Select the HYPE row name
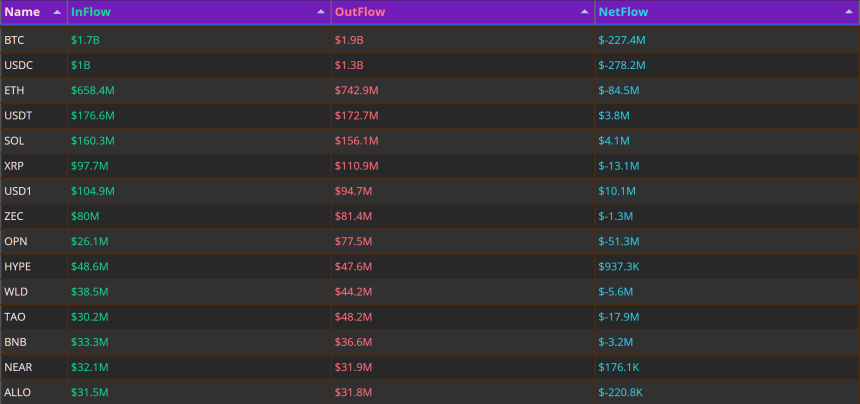 (x=18, y=267)
